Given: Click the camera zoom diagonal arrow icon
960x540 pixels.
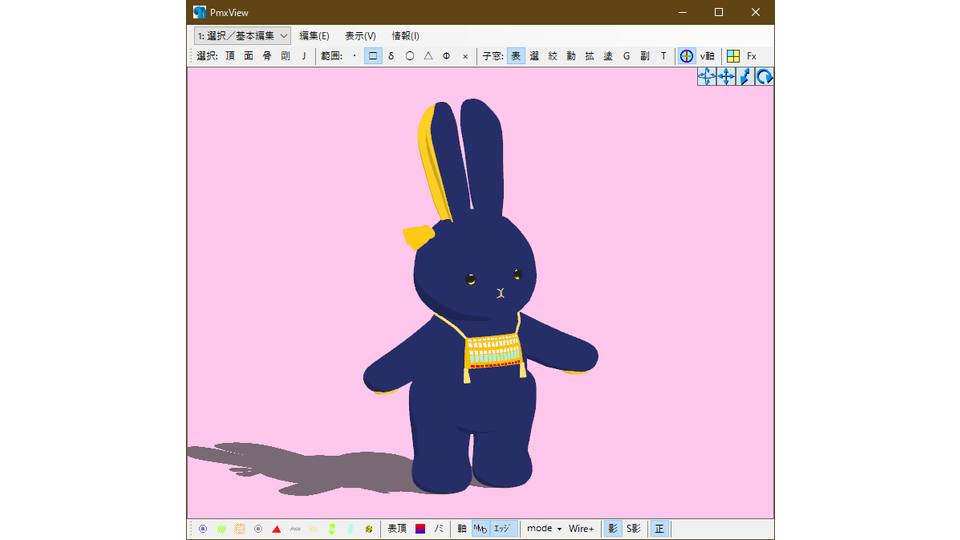Looking at the screenshot, I should pyautogui.click(x=745, y=77).
